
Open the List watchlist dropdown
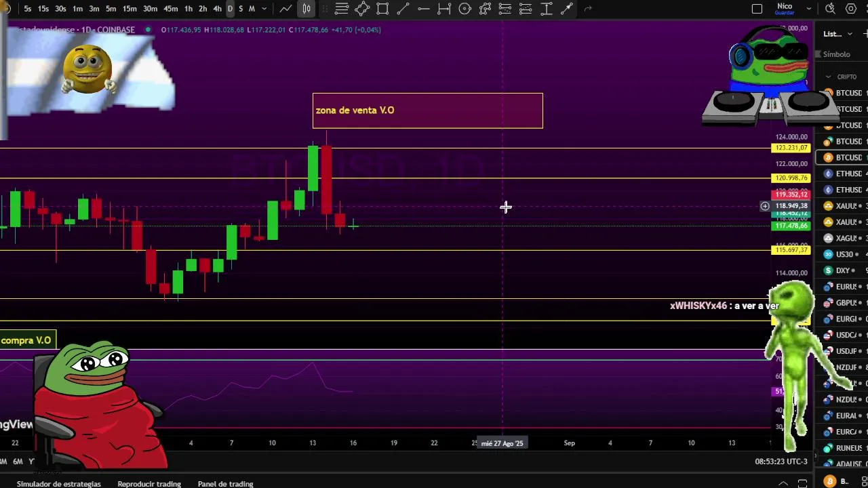[x=837, y=34]
